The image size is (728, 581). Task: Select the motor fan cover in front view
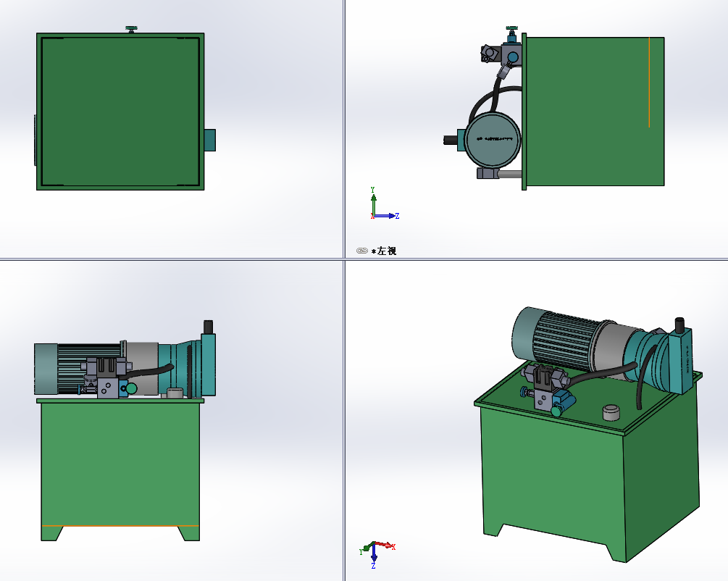coord(46,369)
